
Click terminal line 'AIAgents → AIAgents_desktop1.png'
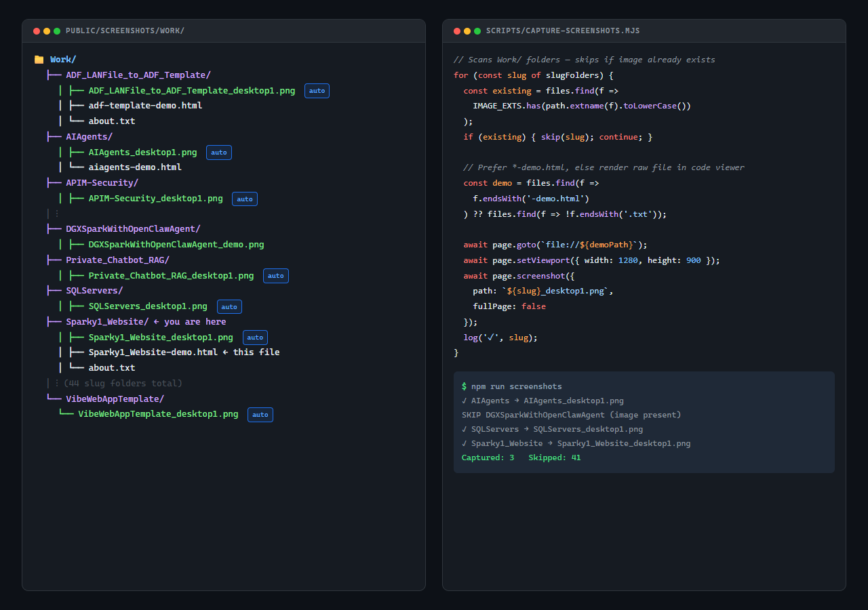click(542, 401)
